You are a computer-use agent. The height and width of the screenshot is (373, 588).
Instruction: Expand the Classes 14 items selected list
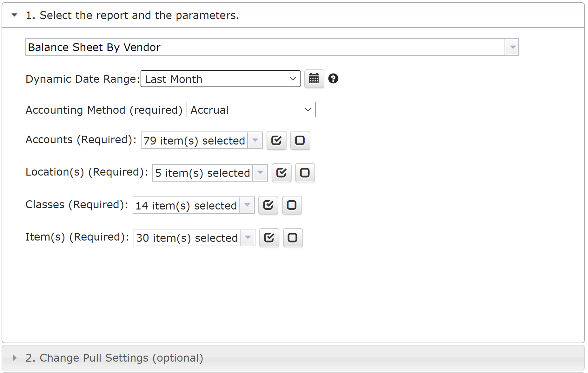(194, 205)
